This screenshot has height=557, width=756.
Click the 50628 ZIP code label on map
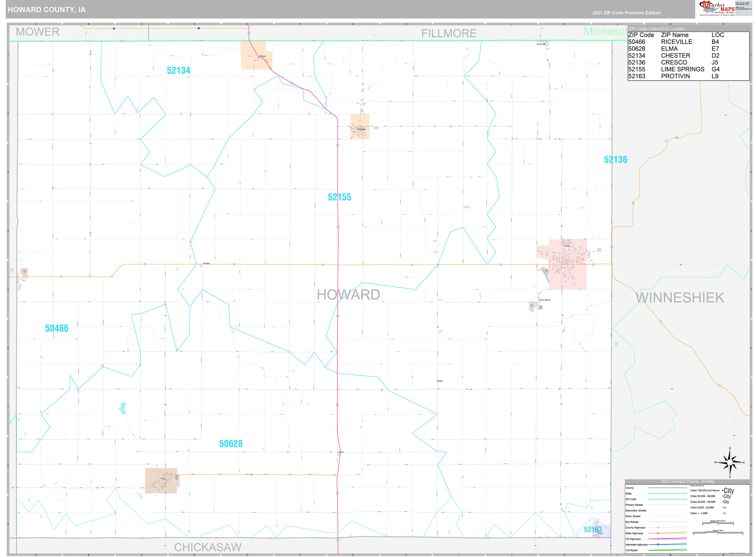pos(231,444)
